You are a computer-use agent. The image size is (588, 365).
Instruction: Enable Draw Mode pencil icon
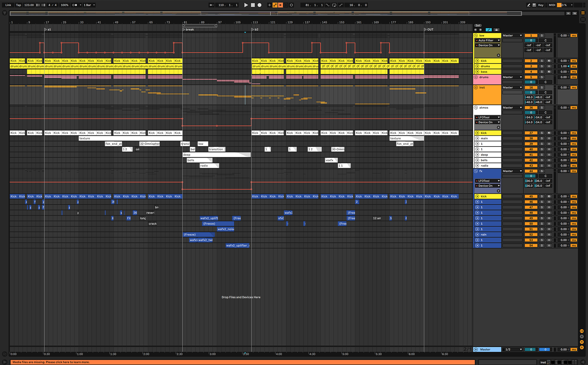coord(529,5)
